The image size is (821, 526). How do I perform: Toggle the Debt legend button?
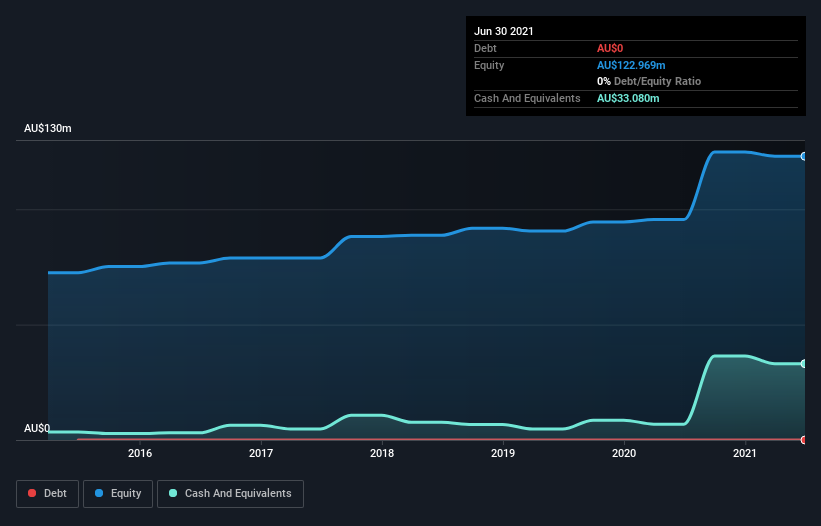(x=47, y=494)
